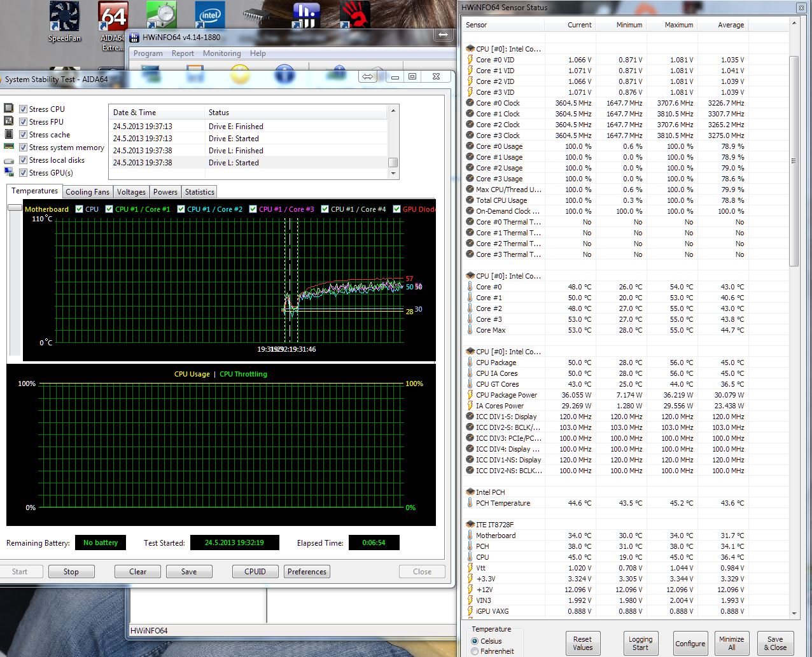The height and width of the screenshot is (657, 812).
Task: Switch to the Powers tab
Action: click(x=165, y=192)
